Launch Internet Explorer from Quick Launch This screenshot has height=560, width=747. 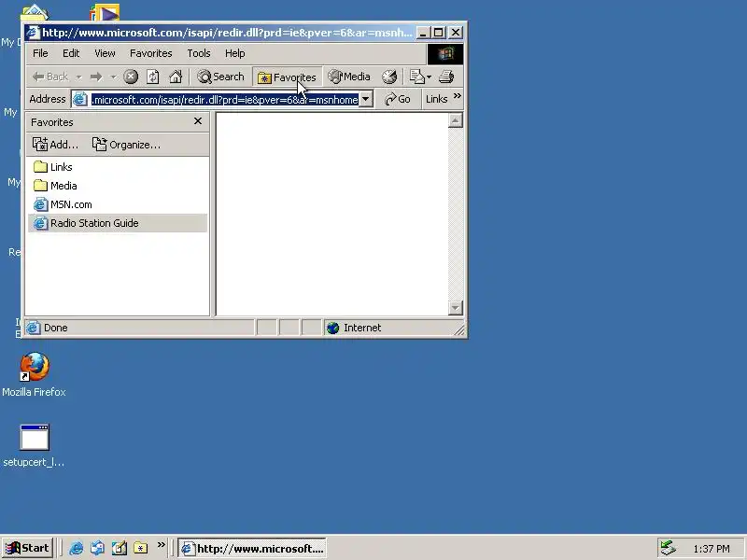[x=76, y=548]
